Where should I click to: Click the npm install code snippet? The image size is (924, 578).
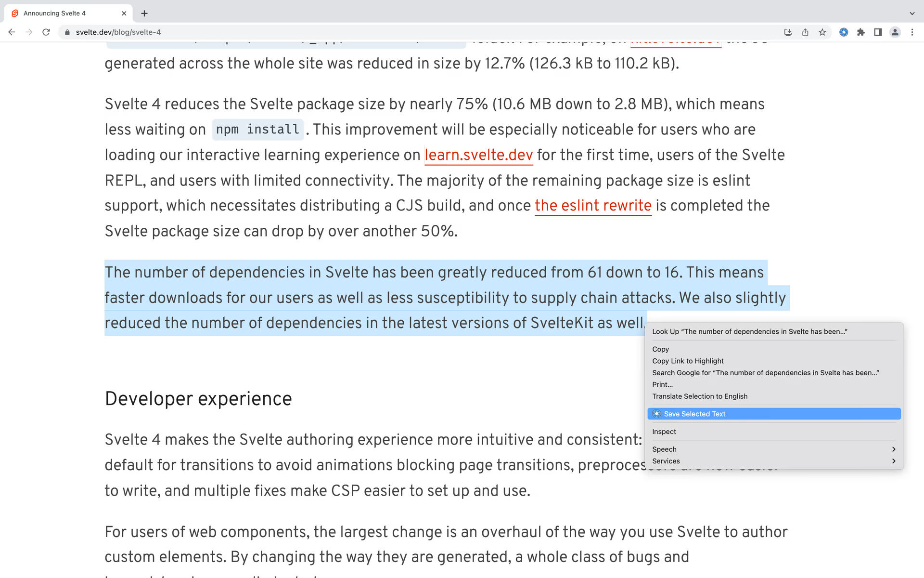coord(257,130)
